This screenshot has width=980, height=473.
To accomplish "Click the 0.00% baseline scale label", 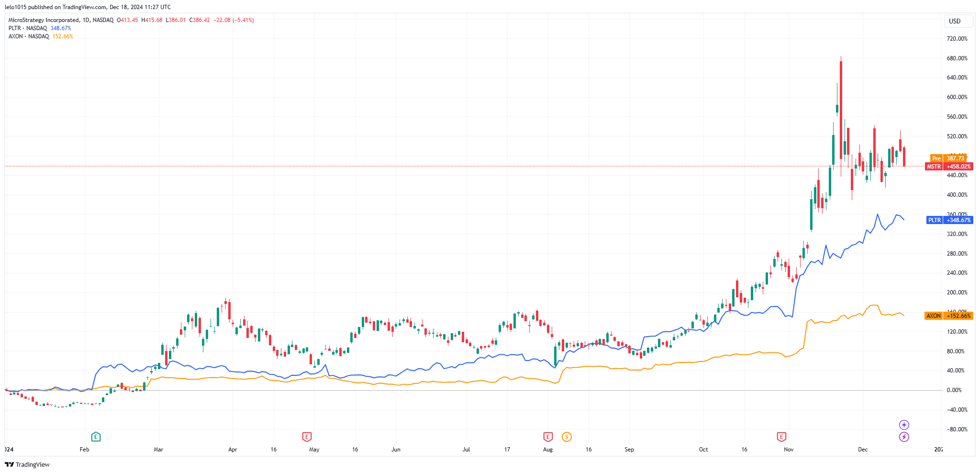I will [954, 390].
